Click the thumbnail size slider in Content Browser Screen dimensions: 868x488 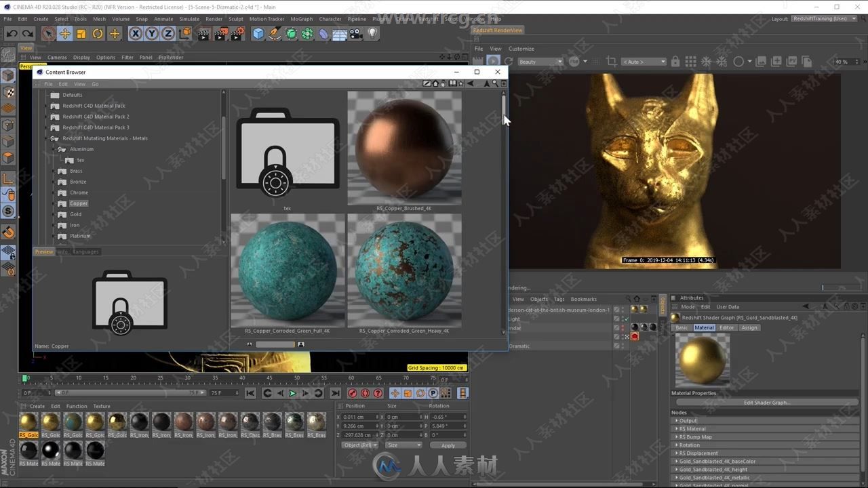click(275, 344)
